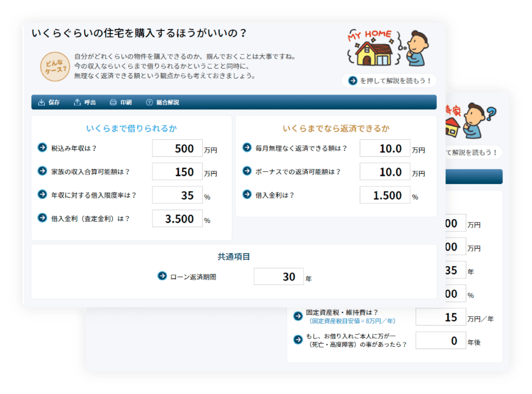
Task: Click the 印刷 print toolbar item
Action: click(x=120, y=102)
